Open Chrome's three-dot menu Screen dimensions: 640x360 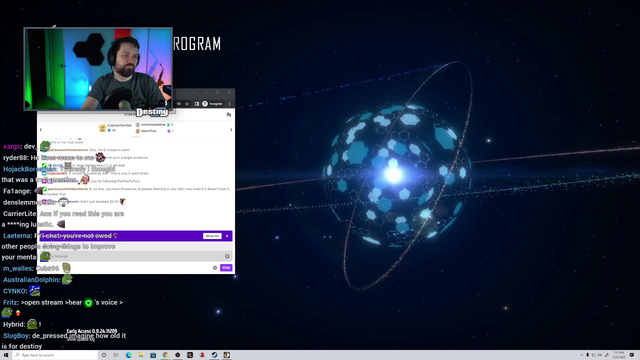(x=229, y=104)
